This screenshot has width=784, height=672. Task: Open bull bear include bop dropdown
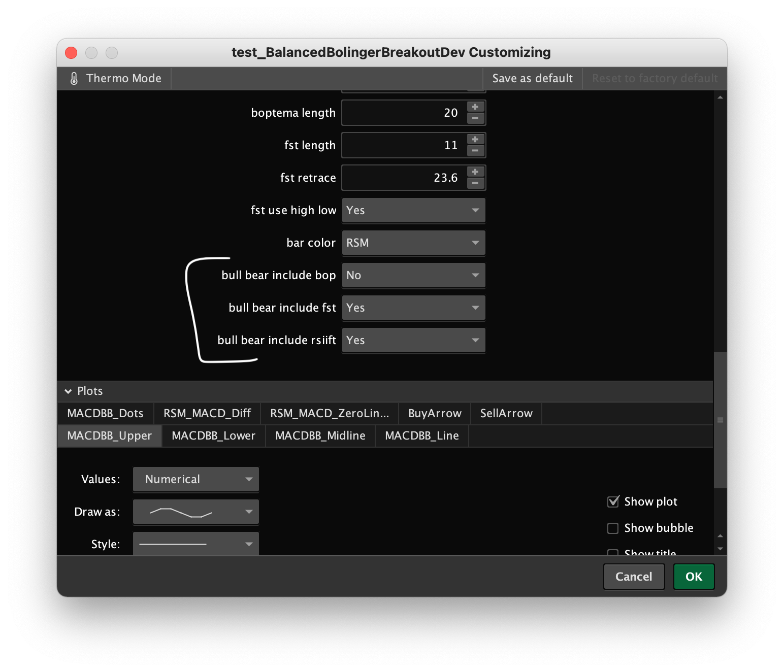(414, 275)
